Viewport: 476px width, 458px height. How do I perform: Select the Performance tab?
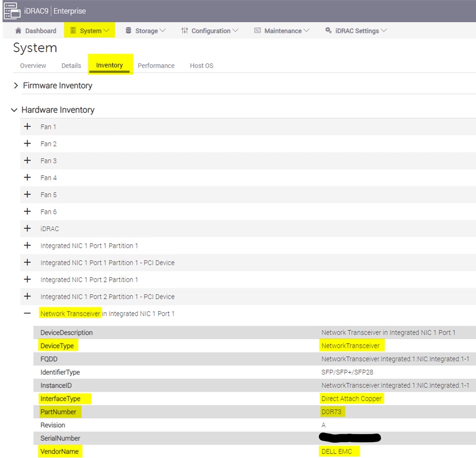tap(156, 65)
